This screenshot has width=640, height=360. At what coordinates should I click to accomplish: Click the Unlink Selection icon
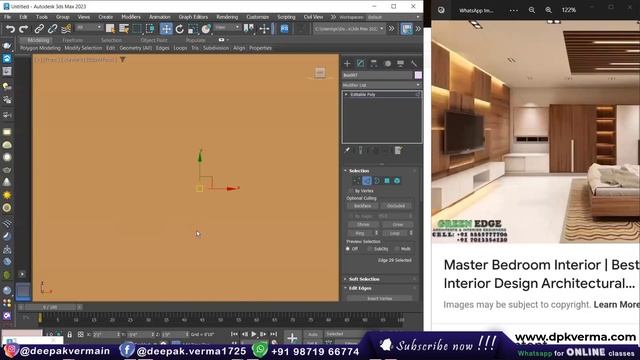coord(52,29)
